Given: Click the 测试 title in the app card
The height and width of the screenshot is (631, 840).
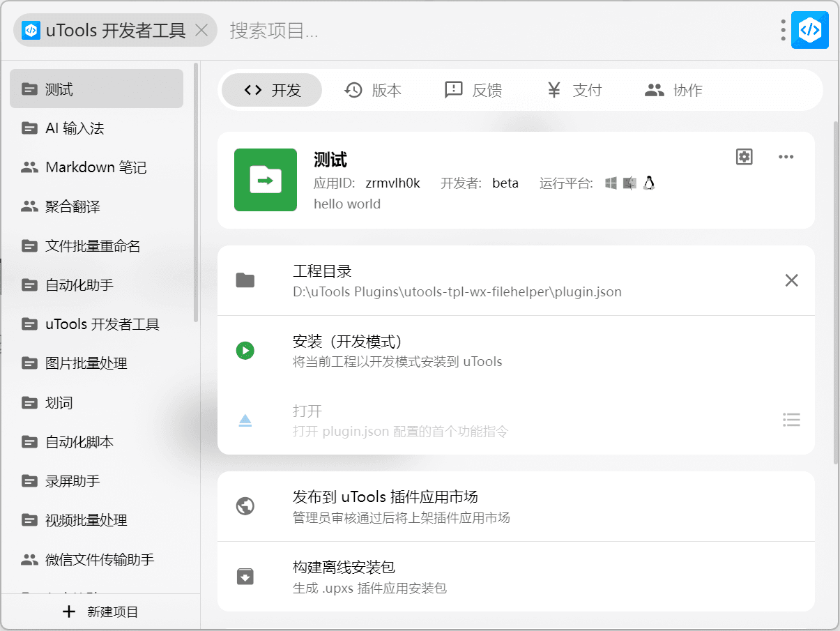Looking at the screenshot, I should [x=330, y=160].
